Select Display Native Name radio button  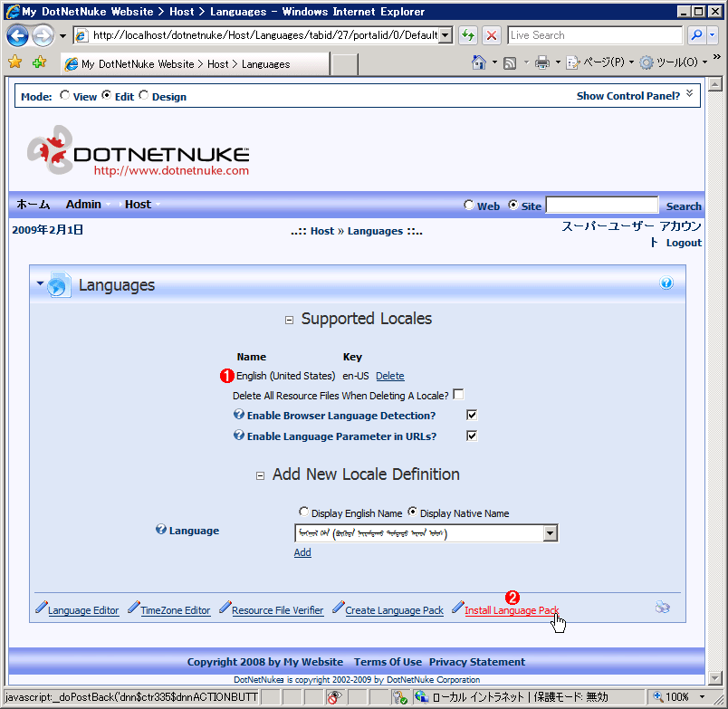pyautogui.click(x=412, y=512)
